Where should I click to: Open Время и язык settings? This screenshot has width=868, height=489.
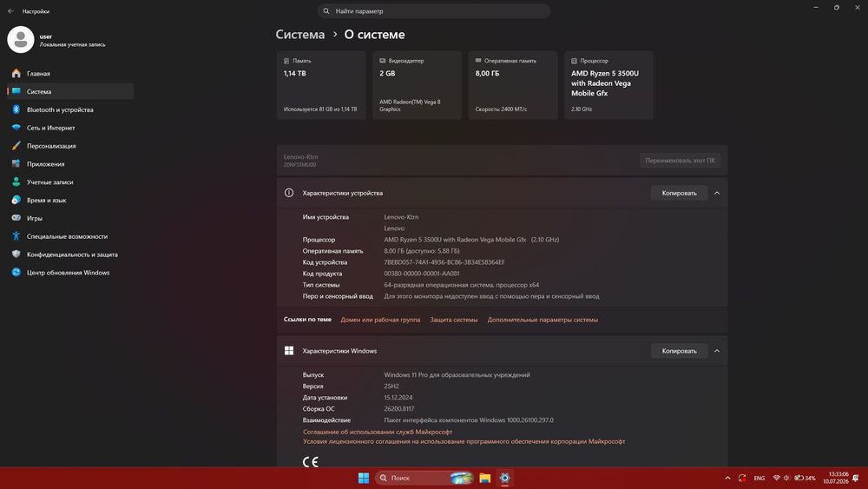(x=70, y=200)
